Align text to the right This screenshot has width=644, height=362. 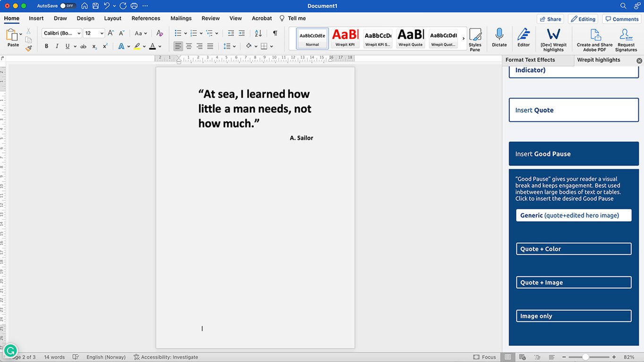[x=199, y=46]
